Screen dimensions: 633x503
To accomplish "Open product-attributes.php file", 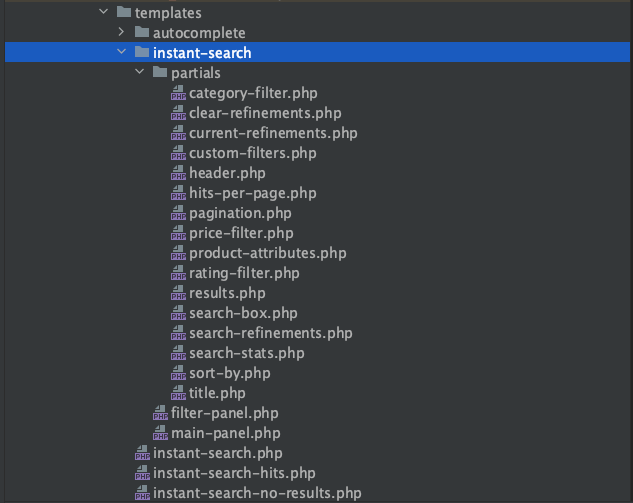I will [x=267, y=253].
